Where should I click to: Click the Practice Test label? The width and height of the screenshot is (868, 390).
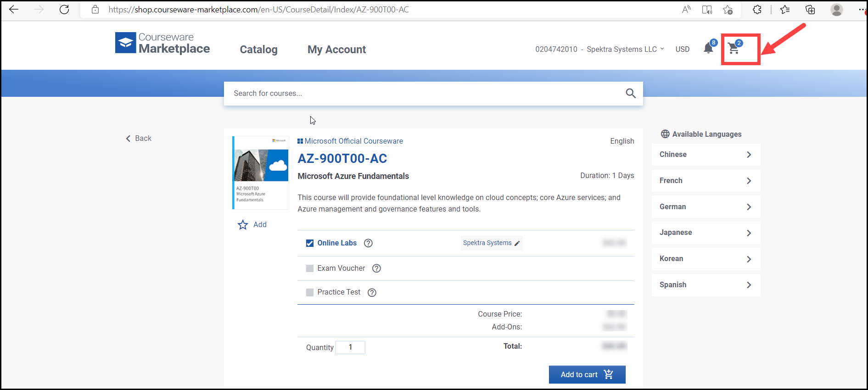click(x=339, y=292)
